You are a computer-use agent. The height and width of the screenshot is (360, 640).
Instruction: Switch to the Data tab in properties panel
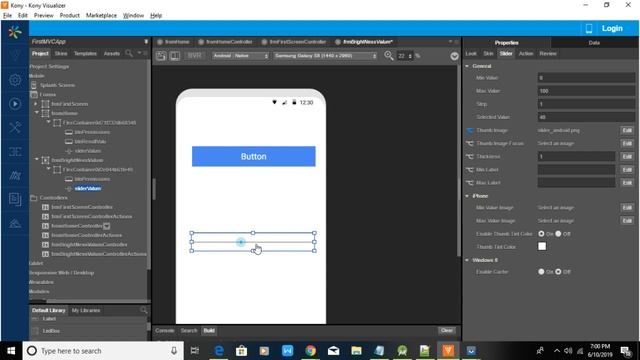click(x=594, y=42)
